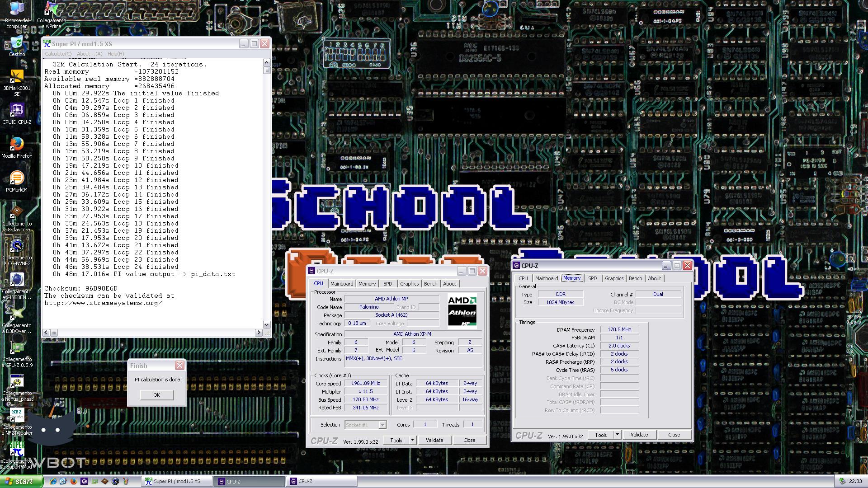Viewport: 868px width, 488px height.
Task: Click Close button in the left CPU-Z window
Action: click(469, 440)
